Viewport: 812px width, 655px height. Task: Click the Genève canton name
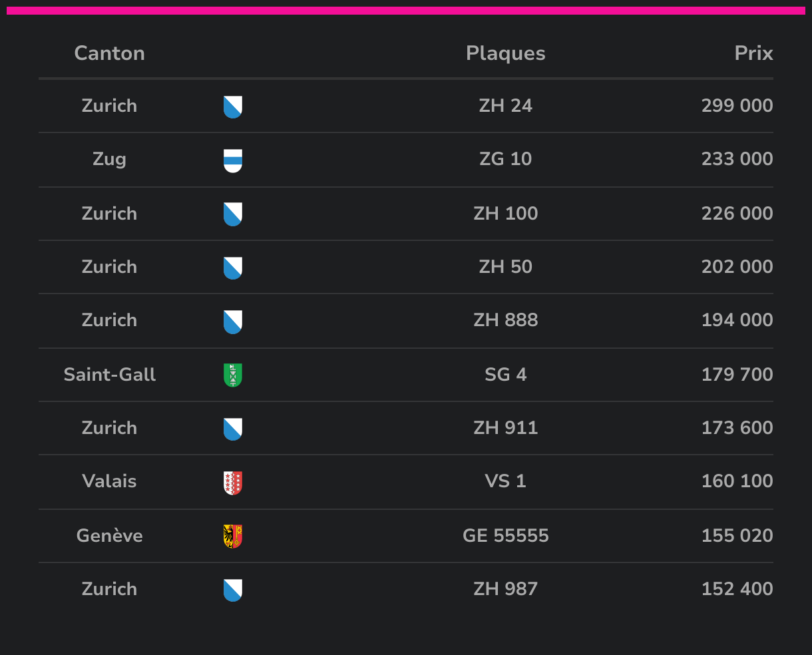coord(109,536)
